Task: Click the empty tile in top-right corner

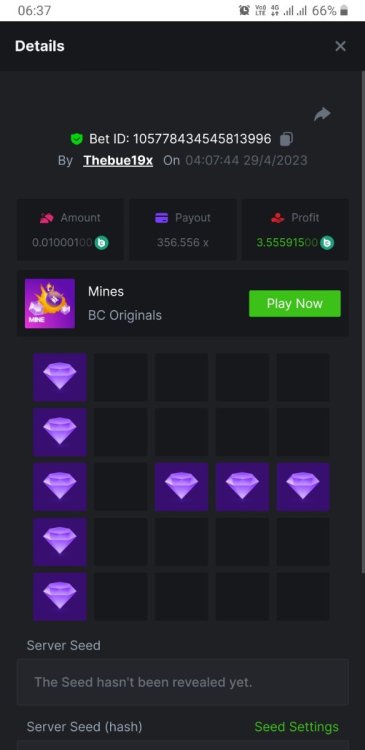Action: point(303,377)
